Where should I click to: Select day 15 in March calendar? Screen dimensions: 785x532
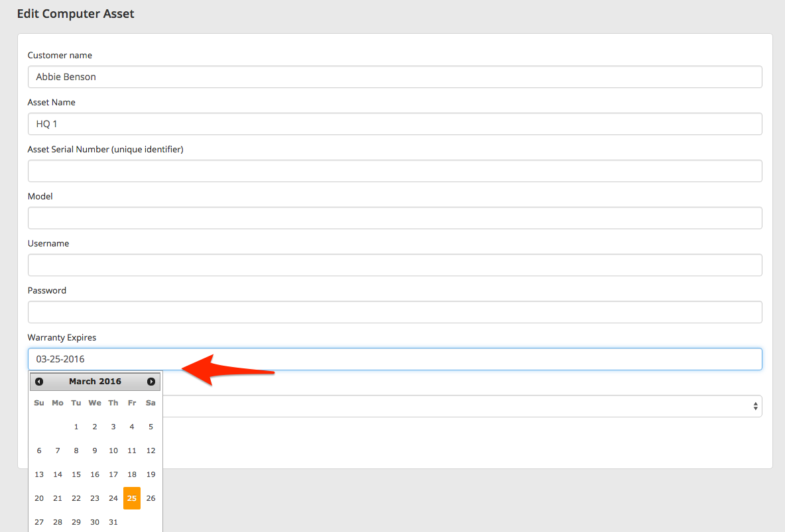[x=76, y=474]
